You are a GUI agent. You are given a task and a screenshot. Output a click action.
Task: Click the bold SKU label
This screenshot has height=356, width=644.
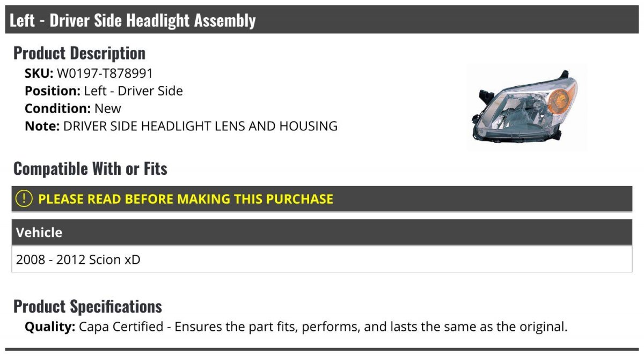pos(39,73)
